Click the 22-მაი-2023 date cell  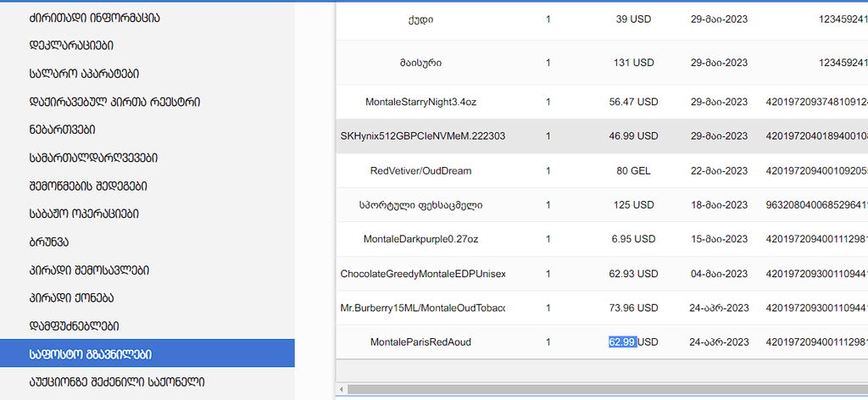[719, 171]
